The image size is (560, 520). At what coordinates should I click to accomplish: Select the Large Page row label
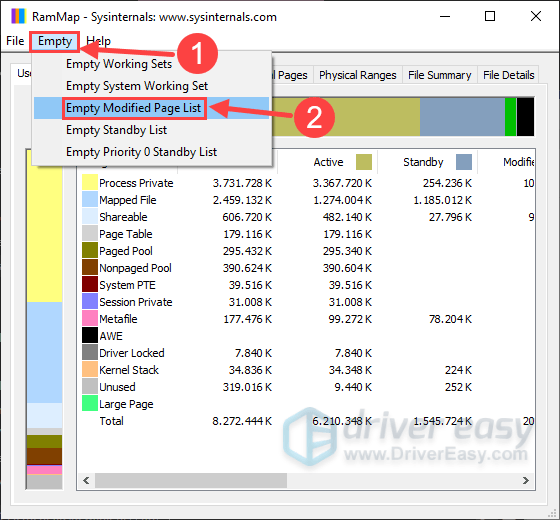[126, 404]
